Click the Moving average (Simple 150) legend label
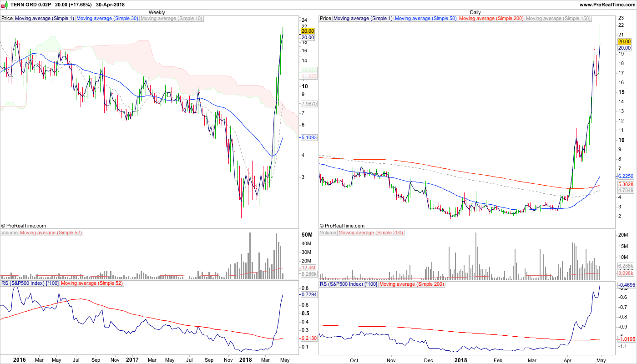The width and height of the screenshot is (637, 364). tap(558, 19)
